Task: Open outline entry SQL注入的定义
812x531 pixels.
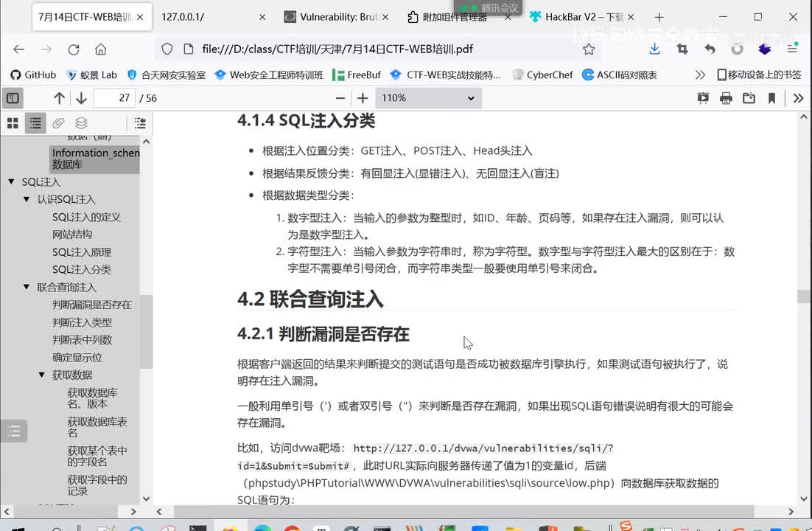Action: pos(86,217)
